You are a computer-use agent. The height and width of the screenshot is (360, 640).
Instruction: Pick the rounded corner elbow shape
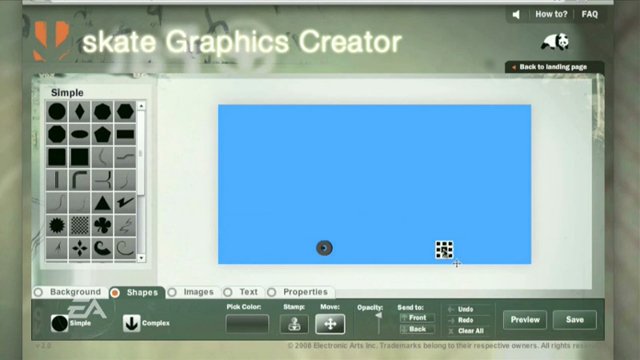[x=80, y=180]
